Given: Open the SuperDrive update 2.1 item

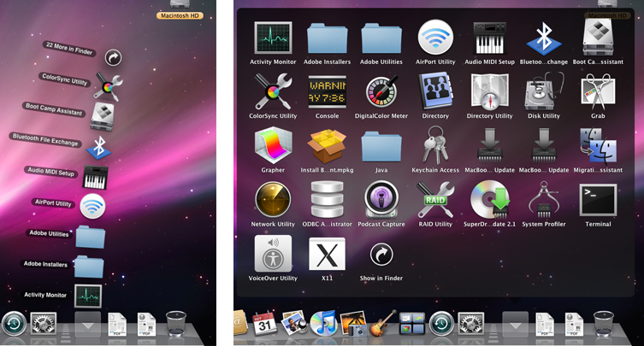Looking at the screenshot, I should click(489, 200).
